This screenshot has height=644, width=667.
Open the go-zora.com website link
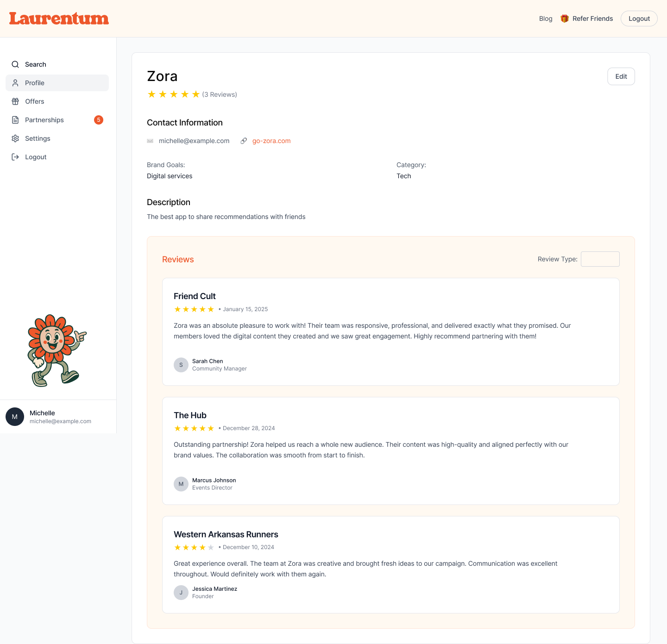point(271,141)
